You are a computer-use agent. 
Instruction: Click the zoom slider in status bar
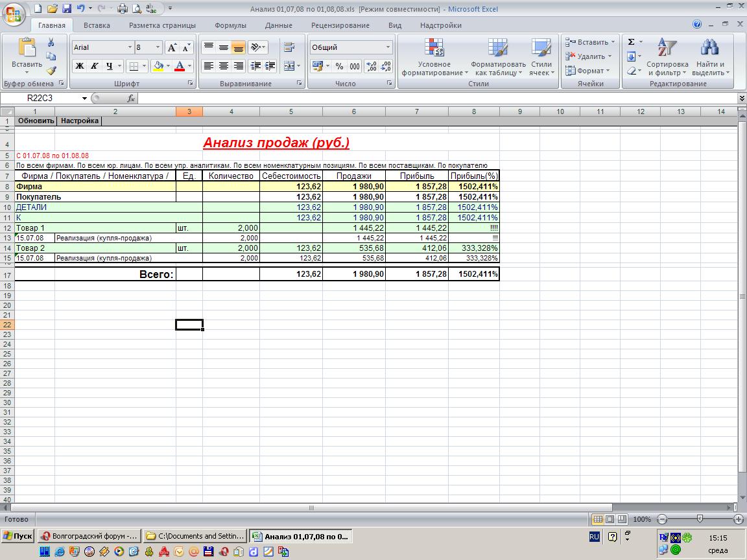pos(700,519)
